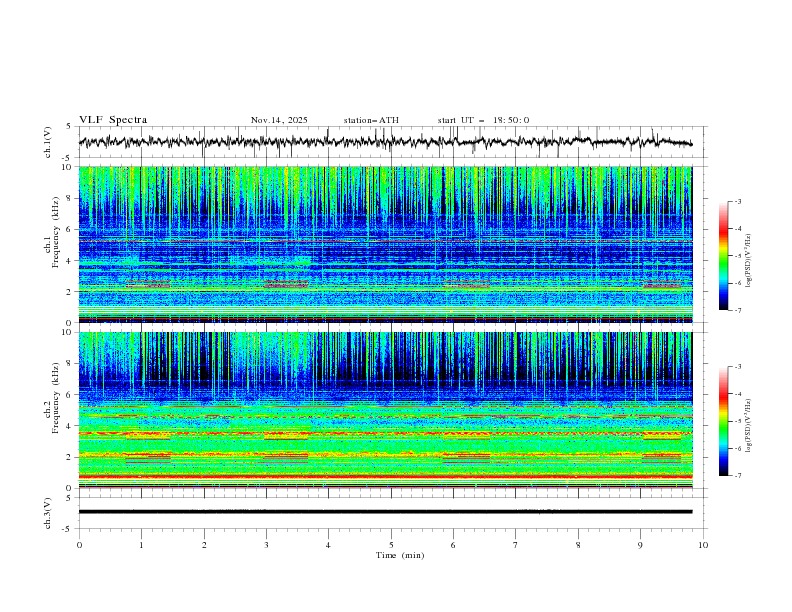Click the ch.2 spectrogram plot
This screenshot has width=792, height=612.
(x=385, y=410)
